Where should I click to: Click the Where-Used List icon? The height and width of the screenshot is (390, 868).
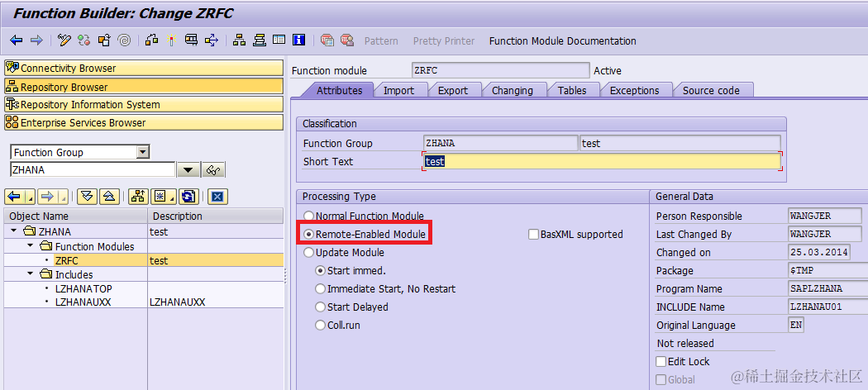tap(212, 40)
